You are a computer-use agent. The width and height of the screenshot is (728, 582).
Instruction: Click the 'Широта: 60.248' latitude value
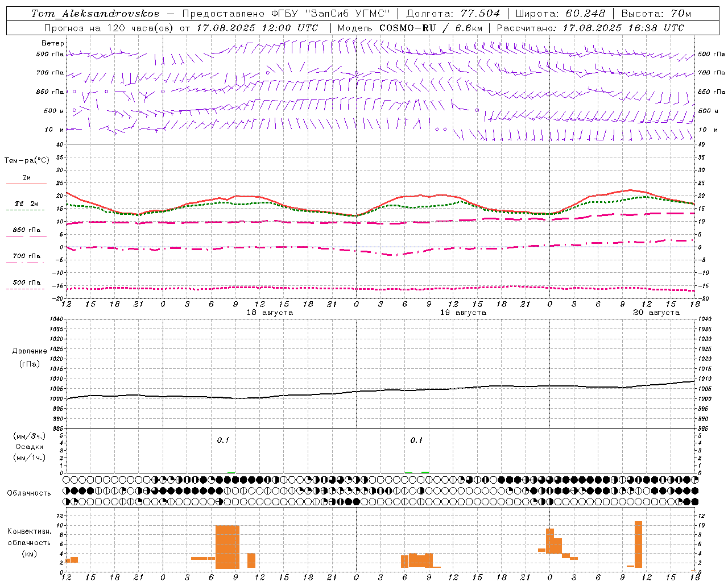561,14
